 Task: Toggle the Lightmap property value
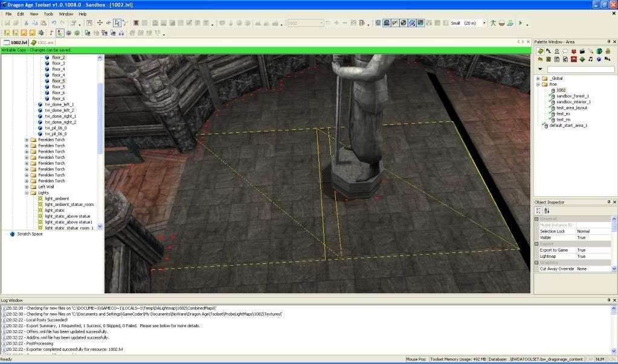[581, 257]
